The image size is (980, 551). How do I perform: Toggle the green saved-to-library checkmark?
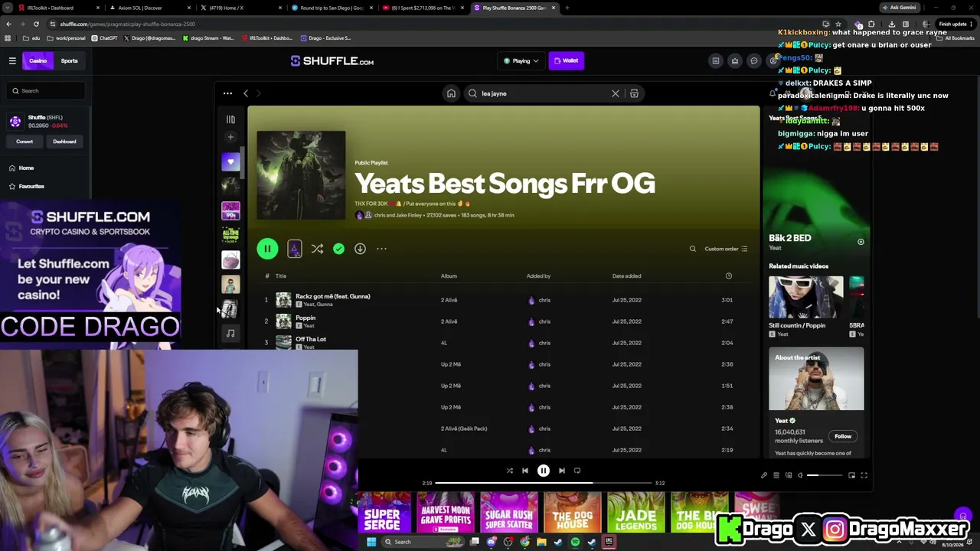point(338,249)
